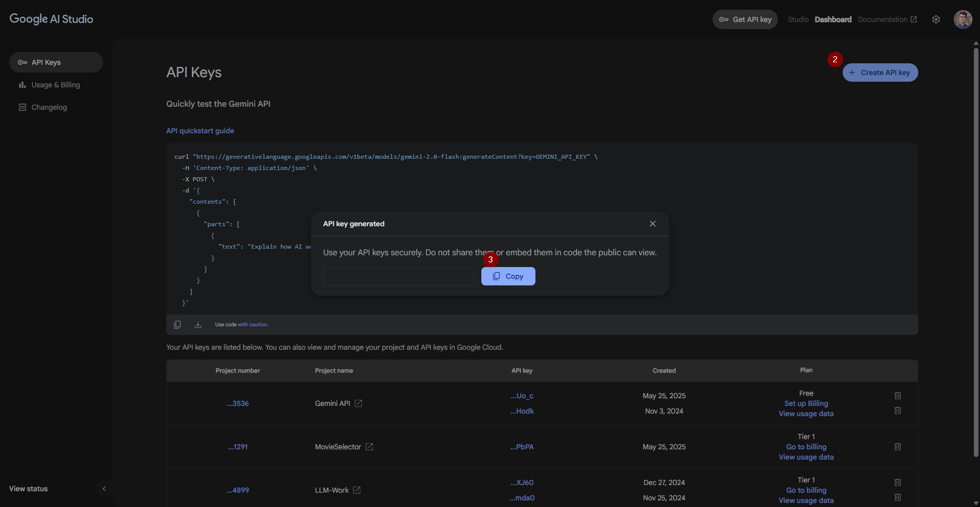
Task: Delete the ...Hodk API key
Action: 898,411
